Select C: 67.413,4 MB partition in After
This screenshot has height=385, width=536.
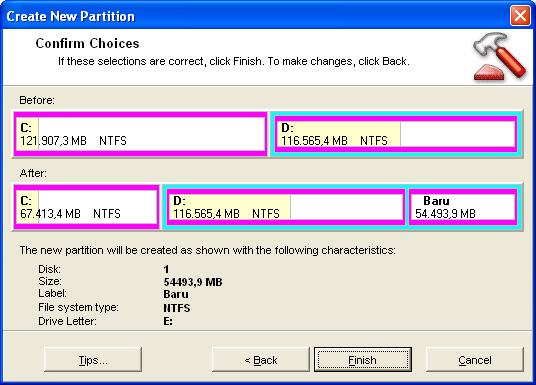[86, 207]
